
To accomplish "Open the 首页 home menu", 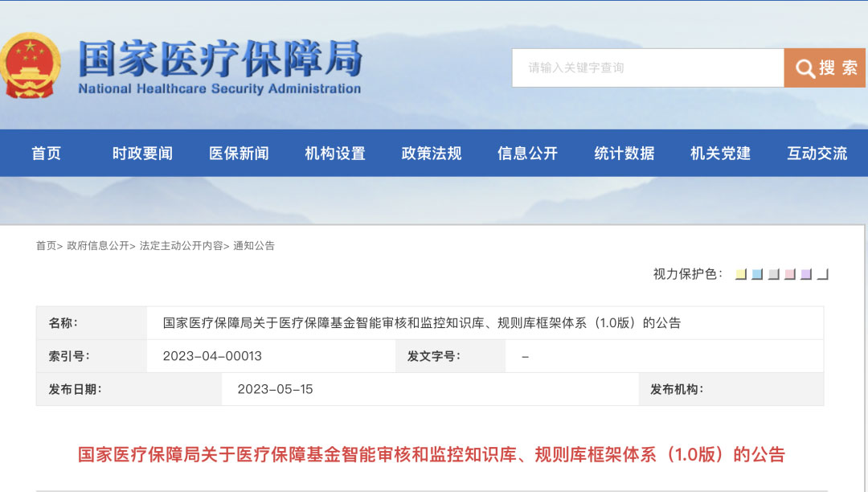I will tap(47, 154).
